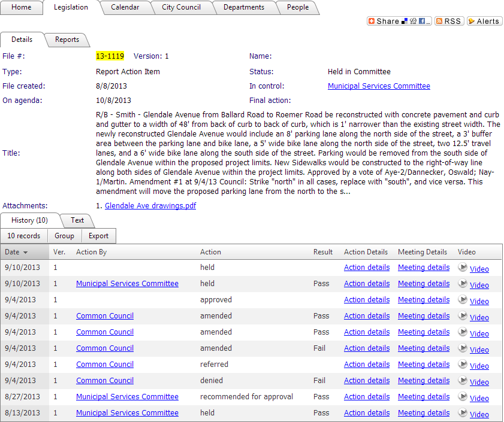Play video icon for 9/10/2013 Municipal Services held row
504x422 pixels.
pos(463,283)
